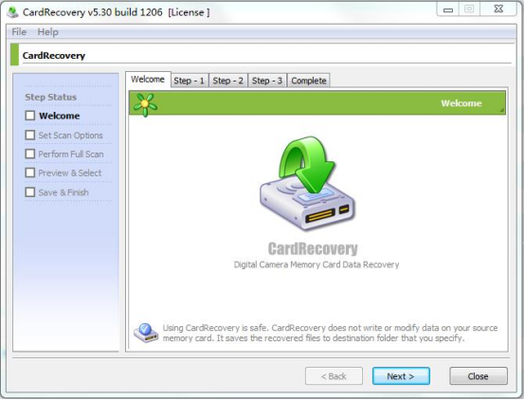Click the maximize window button
The width and height of the screenshot is (525, 400).
pyautogui.click(x=470, y=9)
